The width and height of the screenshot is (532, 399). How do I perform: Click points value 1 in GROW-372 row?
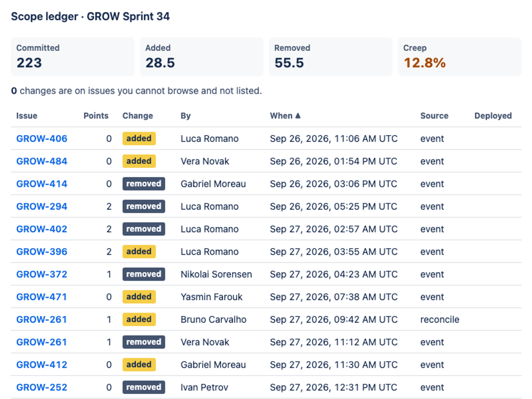[109, 274]
